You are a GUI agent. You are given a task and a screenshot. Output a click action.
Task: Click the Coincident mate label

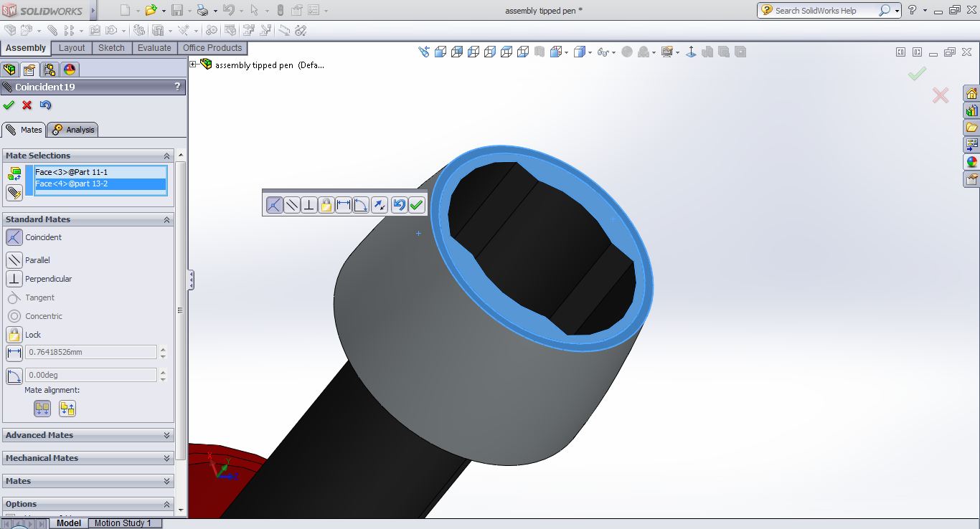44,237
